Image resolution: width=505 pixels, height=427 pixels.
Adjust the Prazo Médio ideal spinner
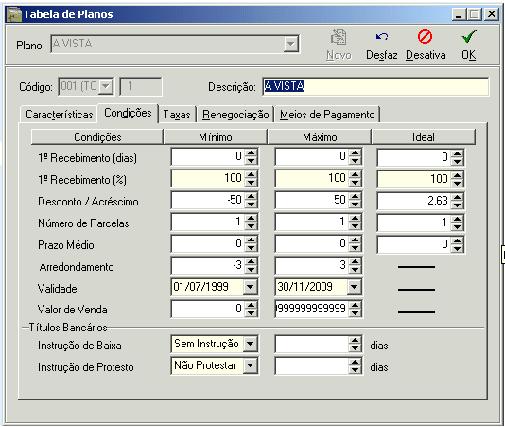click(x=457, y=245)
